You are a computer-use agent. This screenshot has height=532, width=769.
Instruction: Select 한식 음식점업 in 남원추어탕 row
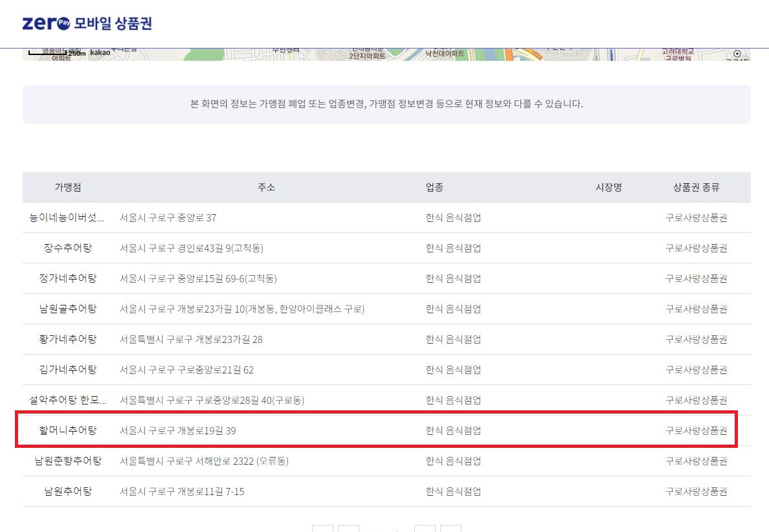[453, 491]
